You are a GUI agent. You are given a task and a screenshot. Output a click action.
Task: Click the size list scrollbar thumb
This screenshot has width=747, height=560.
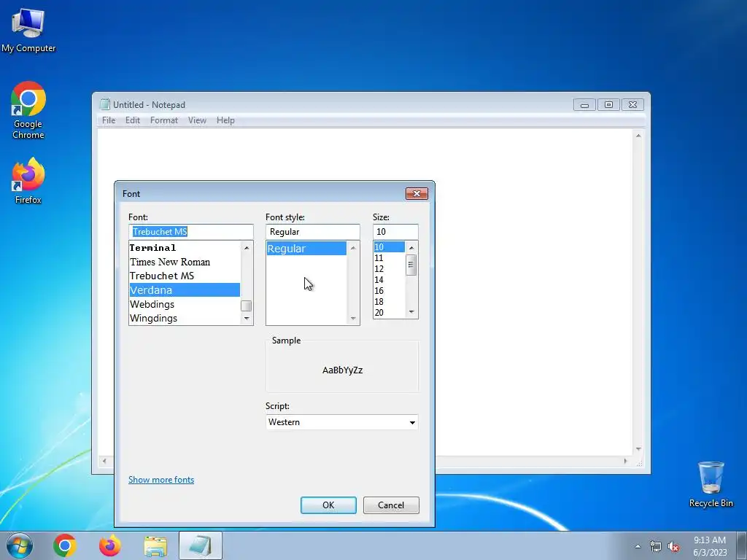point(411,265)
